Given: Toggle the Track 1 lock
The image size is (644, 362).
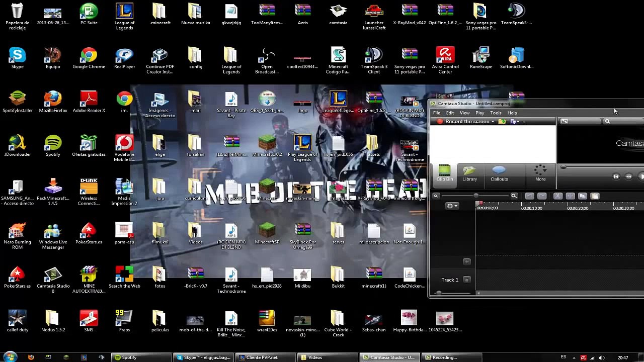Looking at the screenshot, I should pyautogui.click(x=467, y=280).
